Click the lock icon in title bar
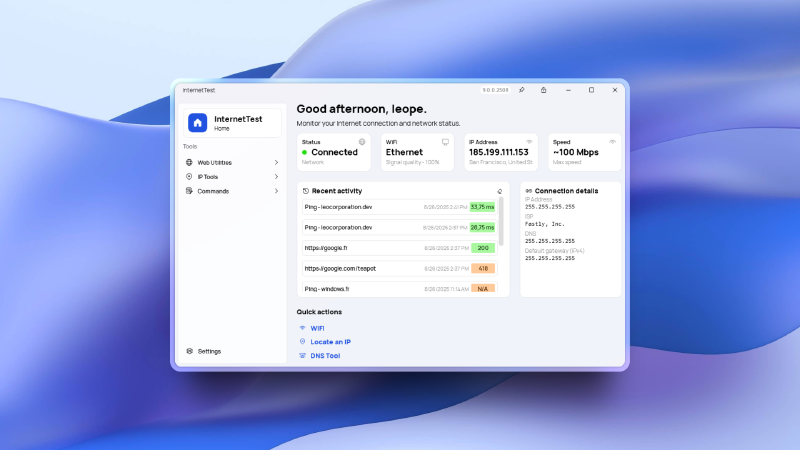The image size is (800, 450). coord(543,90)
